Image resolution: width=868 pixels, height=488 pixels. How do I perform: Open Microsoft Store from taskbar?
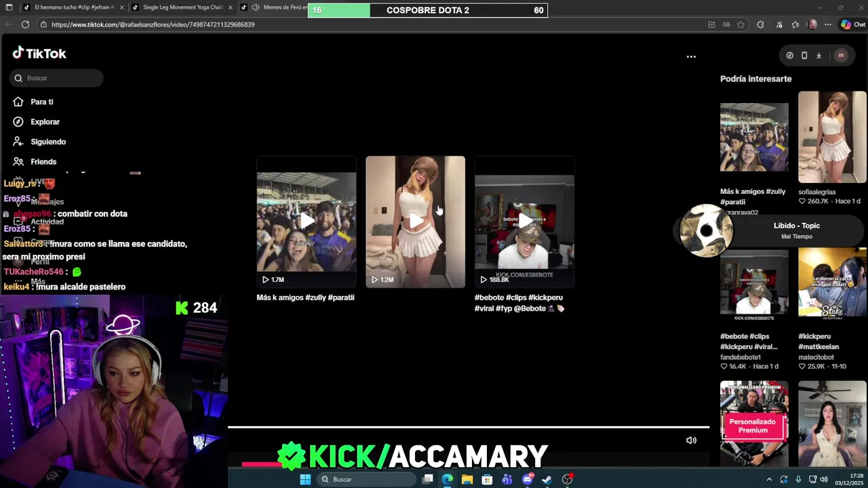487,479
